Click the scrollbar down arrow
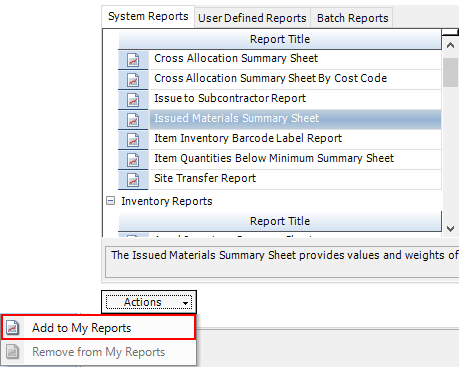The image size is (459, 367). (450, 229)
